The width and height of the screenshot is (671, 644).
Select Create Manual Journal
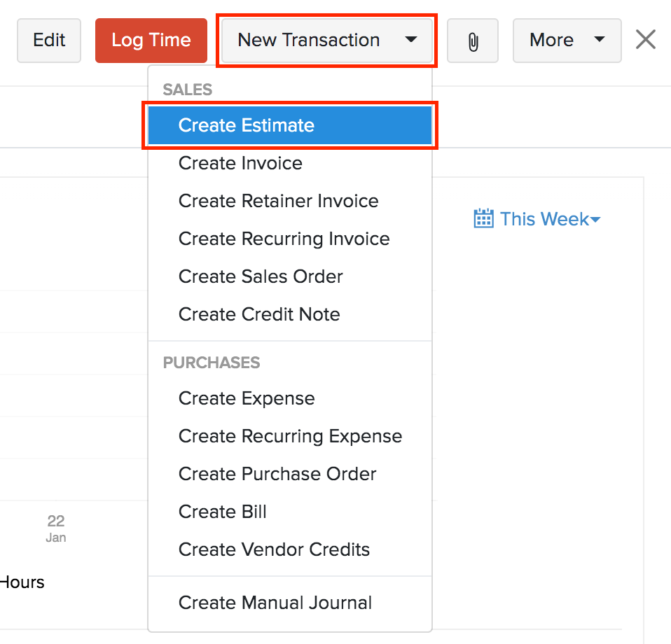(275, 603)
